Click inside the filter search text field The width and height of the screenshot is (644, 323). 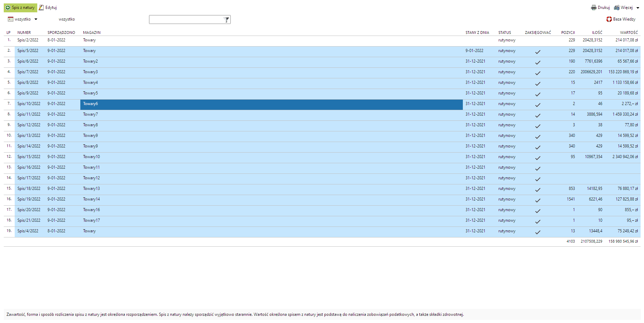pos(186,20)
